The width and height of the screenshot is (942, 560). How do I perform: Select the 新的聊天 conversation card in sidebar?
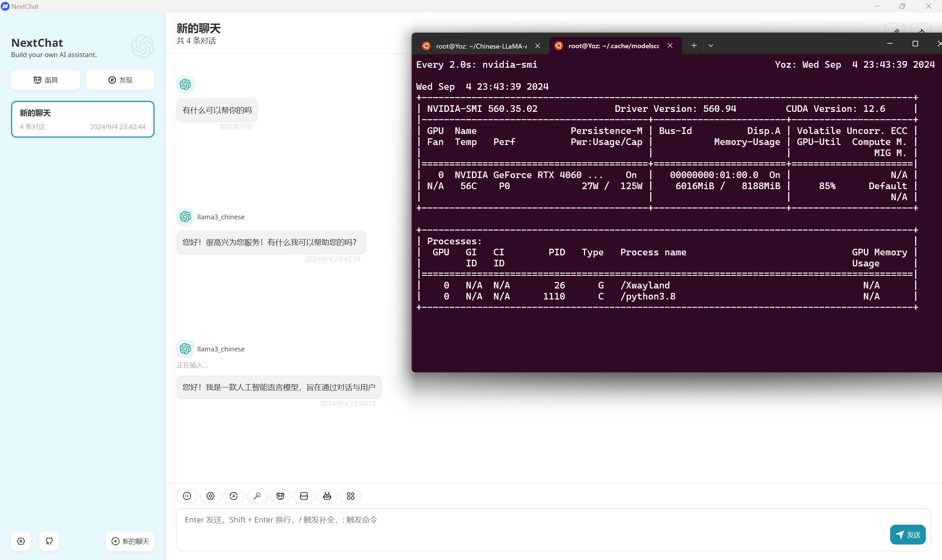click(83, 119)
